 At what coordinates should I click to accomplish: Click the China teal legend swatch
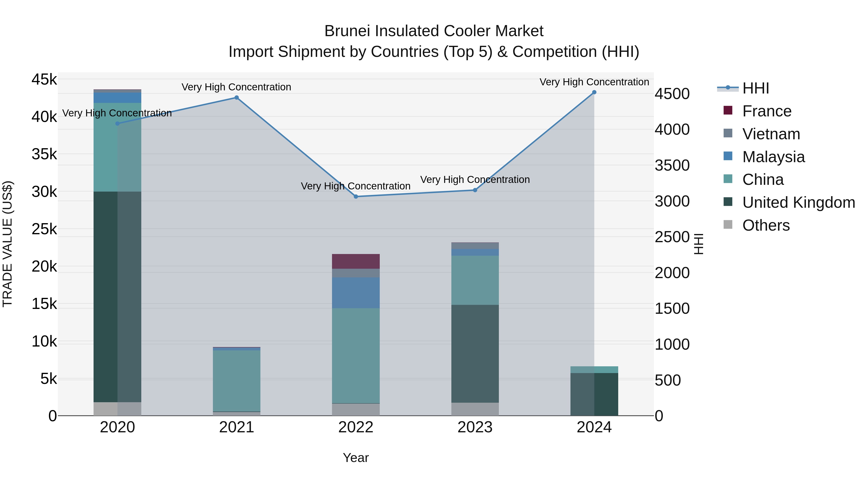(x=728, y=179)
